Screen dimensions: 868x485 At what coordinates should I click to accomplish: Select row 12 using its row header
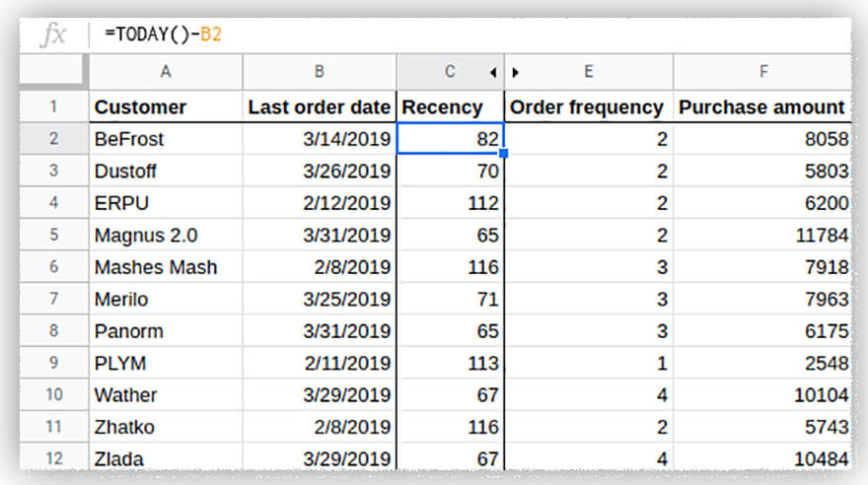click(53, 459)
